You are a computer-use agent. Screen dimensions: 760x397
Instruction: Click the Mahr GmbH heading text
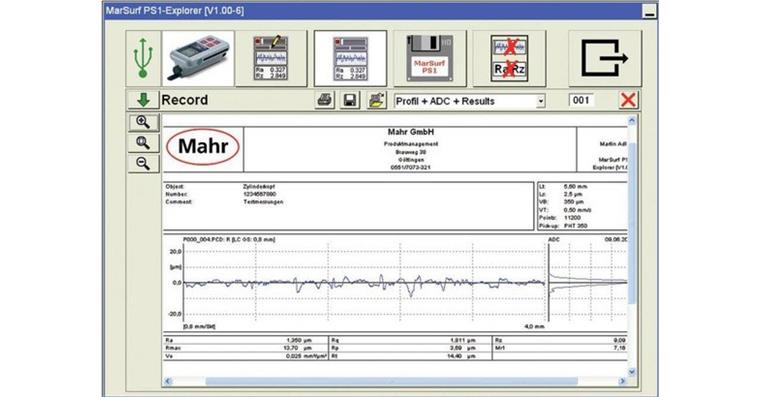(x=411, y=132)
